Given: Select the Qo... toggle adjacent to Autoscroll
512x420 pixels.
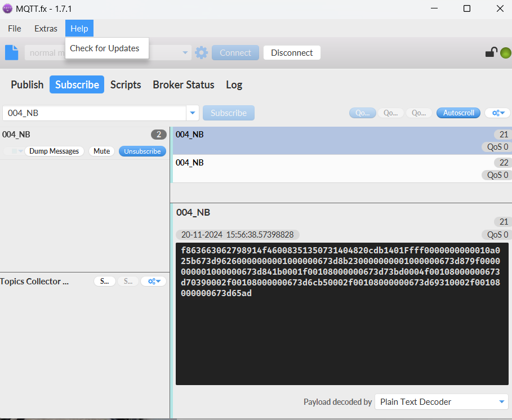Looking at the screenshot, I should (x=418, y=113).
